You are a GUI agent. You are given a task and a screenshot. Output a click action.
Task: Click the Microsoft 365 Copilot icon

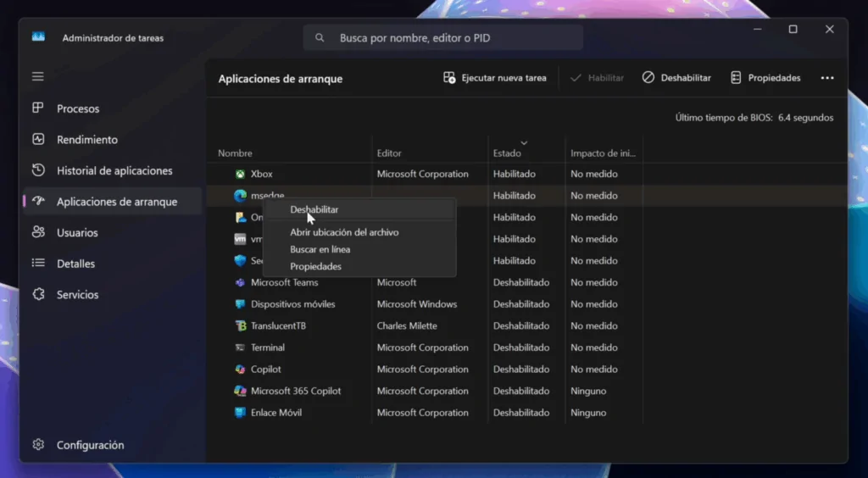(x=240, y=391)
